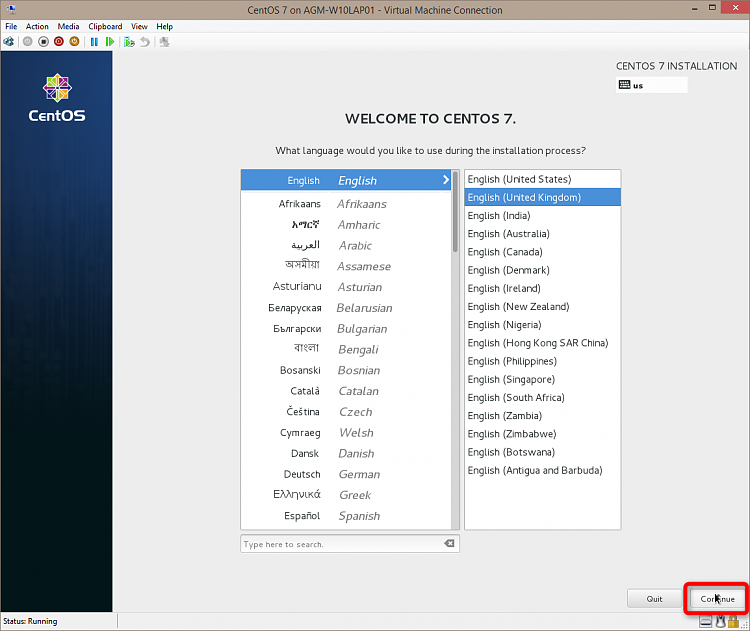The image size is (750, 631).
Task: Create a checkpoint via toolbar icon
Action: 129,42
